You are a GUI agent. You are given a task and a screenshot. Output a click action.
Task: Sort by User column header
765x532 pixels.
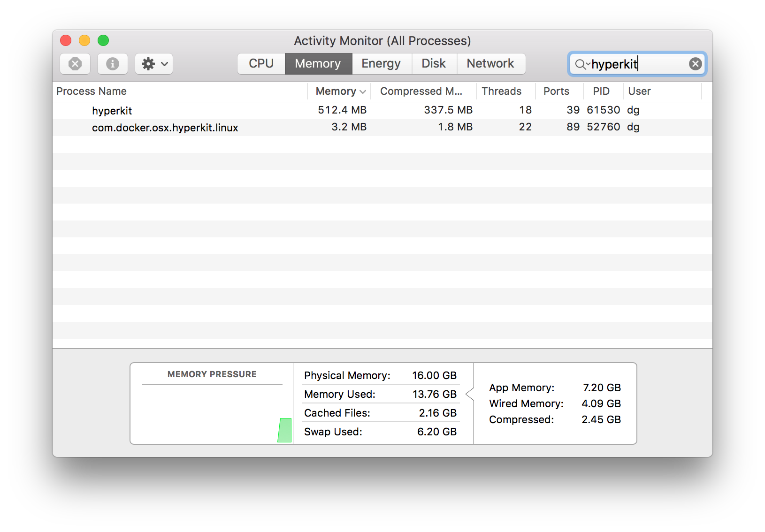[662, 91]
